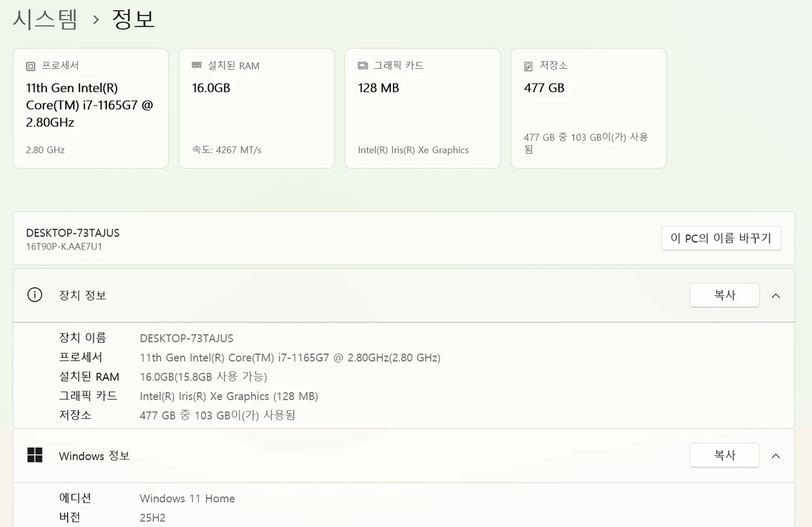Click the 설치된 RAM label in device info list
The width and height of the screenshot is (812, 527).
89,377
